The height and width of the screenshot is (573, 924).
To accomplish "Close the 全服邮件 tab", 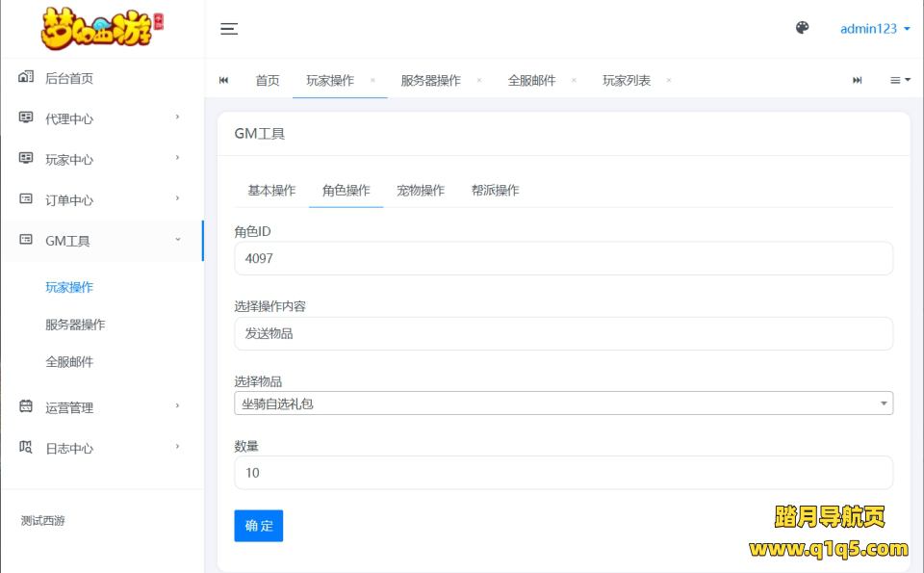I will pos(574,80).
